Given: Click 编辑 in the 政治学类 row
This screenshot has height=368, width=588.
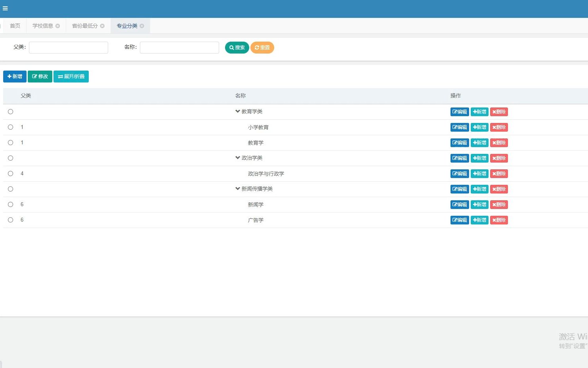Looking at the screenshot, I should click(x=460, y=158).
